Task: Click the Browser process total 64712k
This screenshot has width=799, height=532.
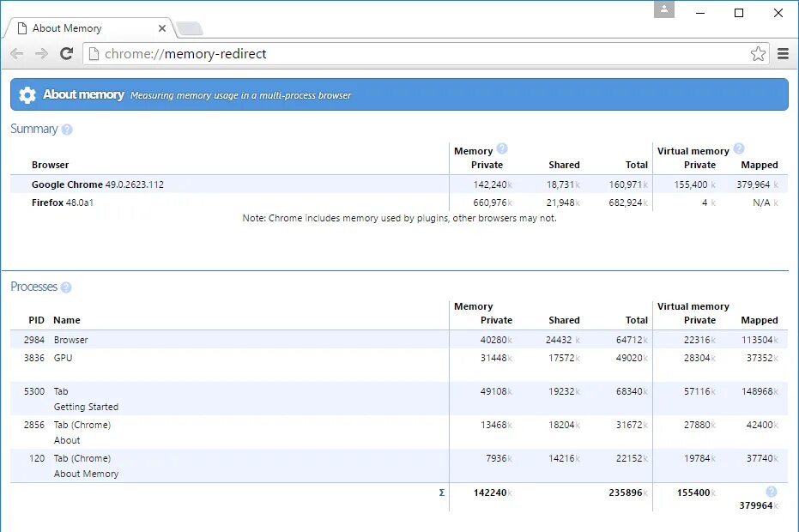Action: tap(632, 340)
